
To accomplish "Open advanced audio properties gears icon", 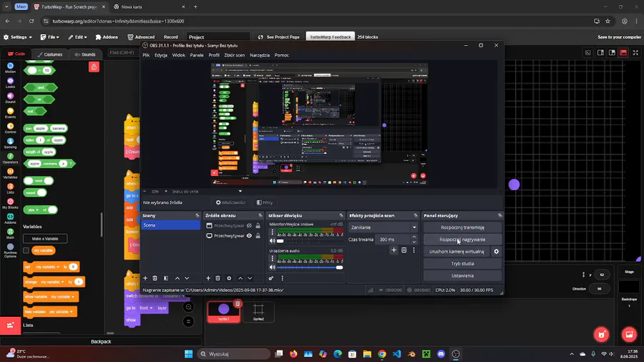I will pos(271,278).
